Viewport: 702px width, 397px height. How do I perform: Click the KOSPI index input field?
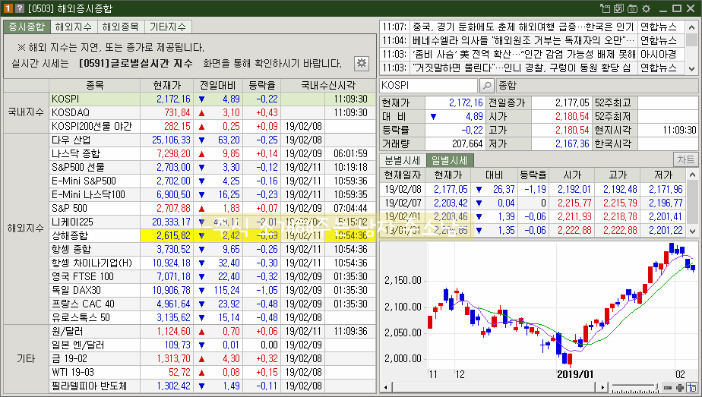coord(428,85)
